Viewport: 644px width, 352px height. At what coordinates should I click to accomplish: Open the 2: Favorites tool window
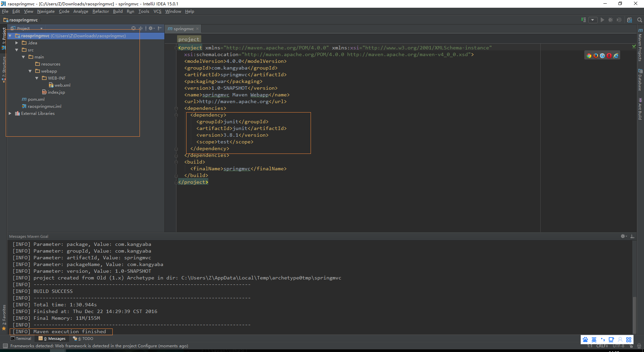[4, 317]
